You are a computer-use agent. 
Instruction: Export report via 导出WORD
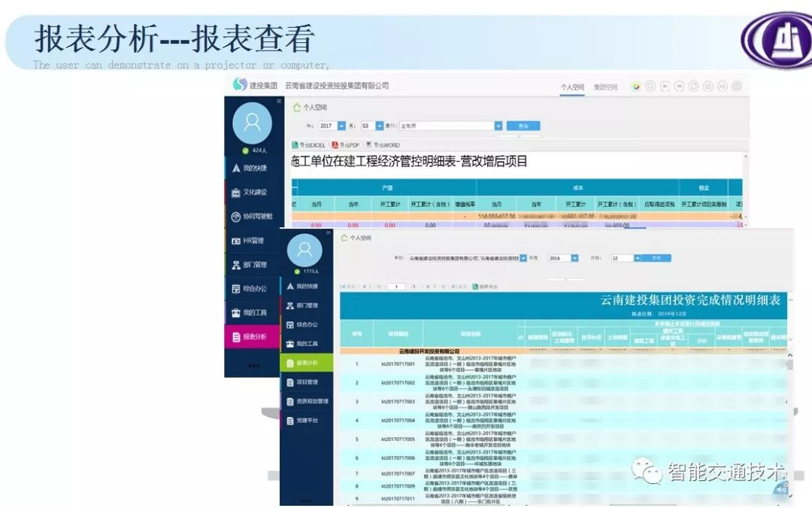point(383,145)
